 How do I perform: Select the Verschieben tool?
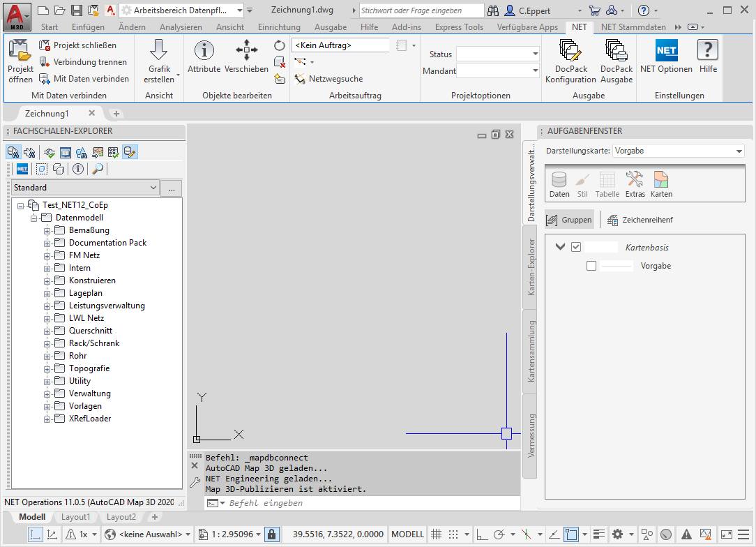(x=246, y=57)
